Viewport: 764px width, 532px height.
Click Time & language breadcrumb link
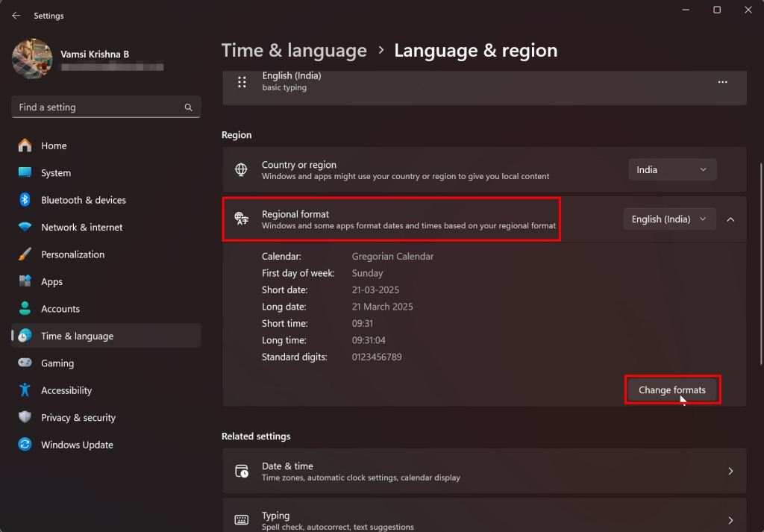click(294, 51)
